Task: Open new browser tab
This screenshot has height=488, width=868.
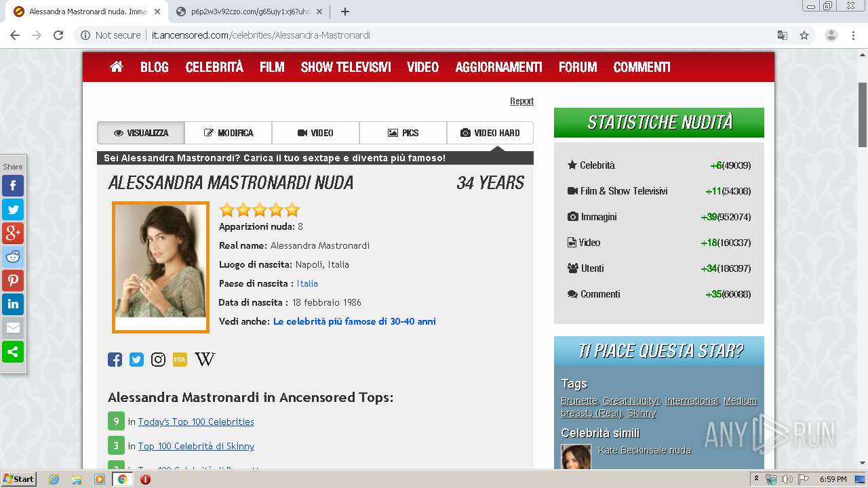Action: click(x=345, y=12)
